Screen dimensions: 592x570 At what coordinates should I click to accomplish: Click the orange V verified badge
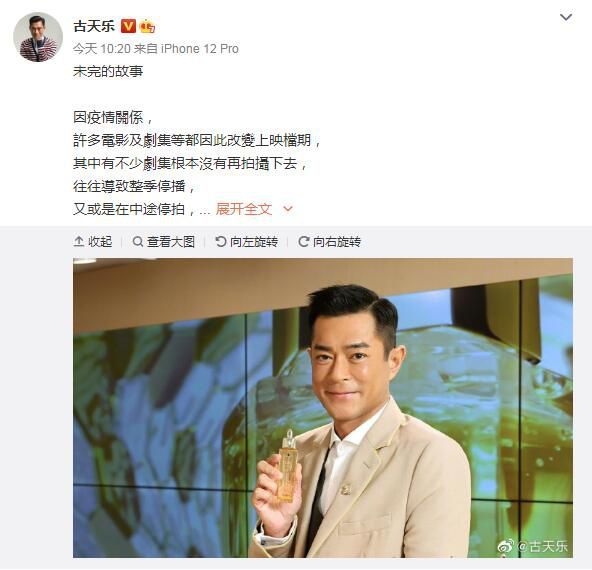(x=128, y=26)
